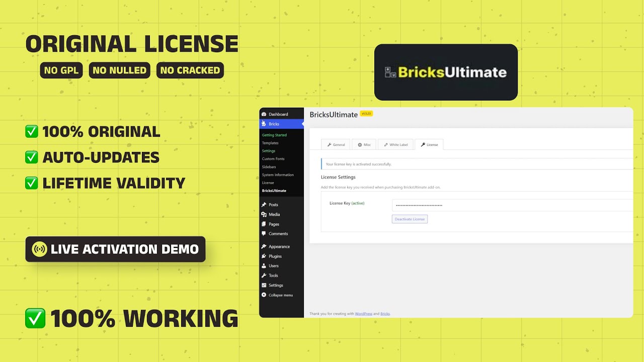Open License submenu item under Bricks

click(268, 183)
